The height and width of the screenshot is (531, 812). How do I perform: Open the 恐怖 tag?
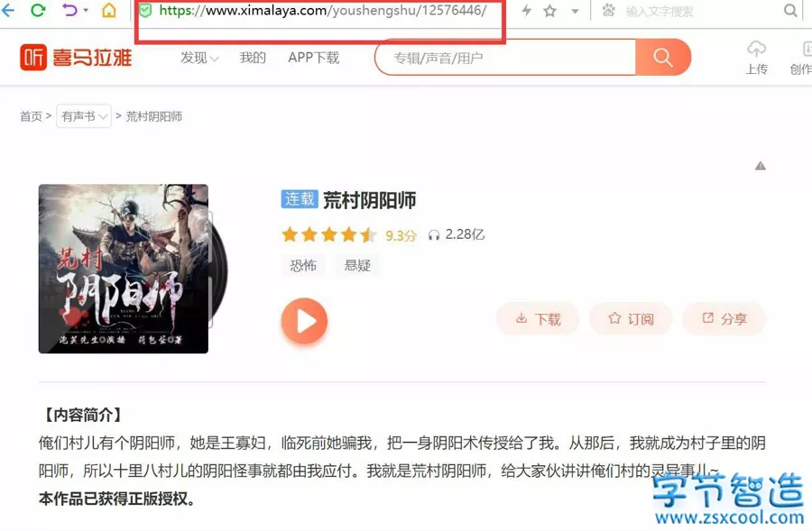(x=303, y=265)
